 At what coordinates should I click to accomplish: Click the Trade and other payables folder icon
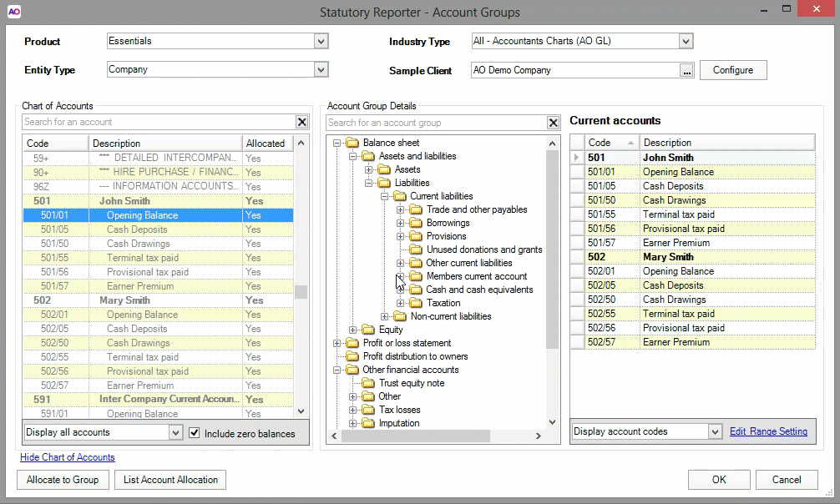point(416,209)
